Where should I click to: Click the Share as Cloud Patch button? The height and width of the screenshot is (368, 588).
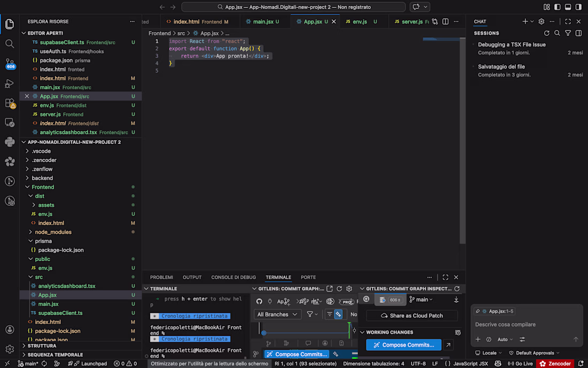(x=411, y=316)
